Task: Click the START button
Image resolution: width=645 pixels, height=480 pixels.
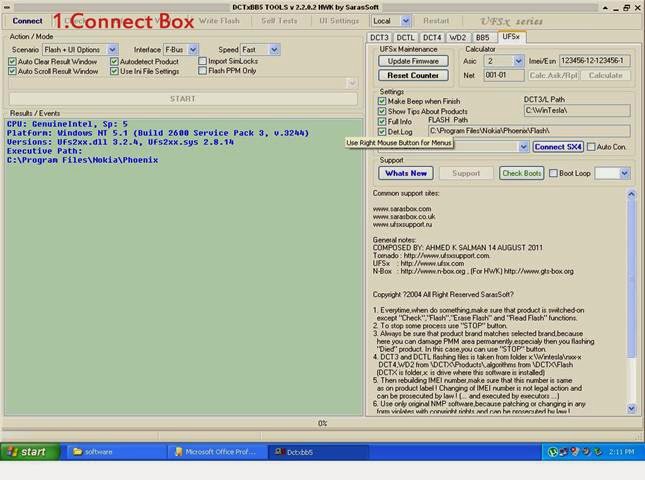Action: click(x=183, y=99)
